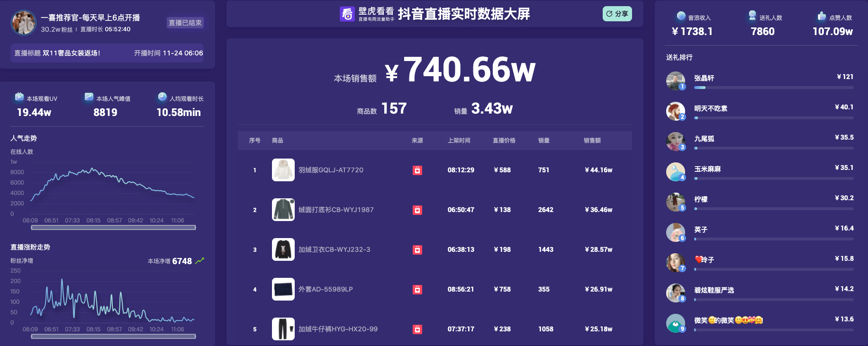Viewport: 868px width, 346px height.
Task: Click source icon for 外套AD-55989LP row
Action: click(417, 289)
